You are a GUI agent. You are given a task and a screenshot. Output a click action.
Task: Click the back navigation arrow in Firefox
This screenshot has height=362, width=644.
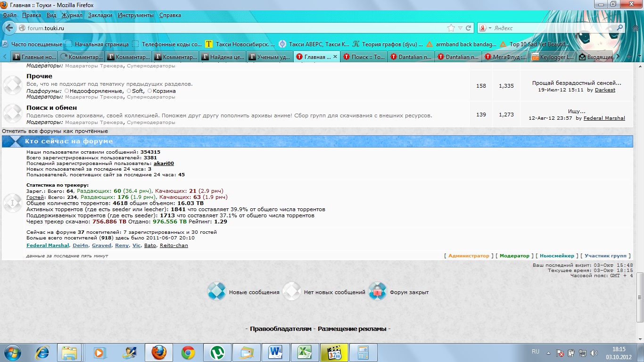(9, 28)
